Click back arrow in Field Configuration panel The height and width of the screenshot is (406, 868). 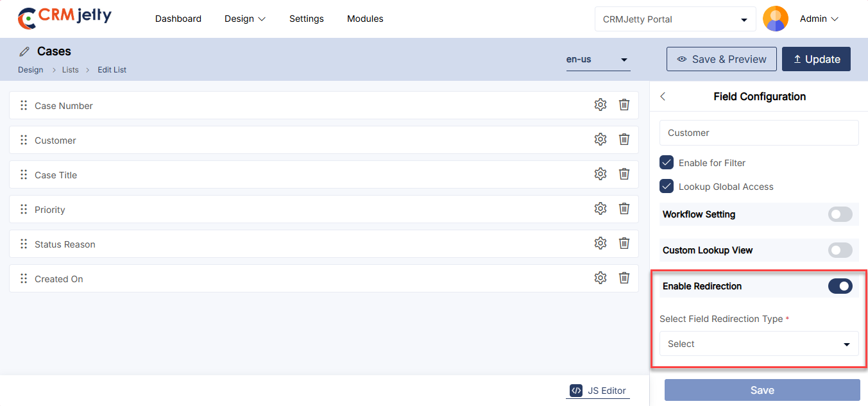[663, 97]
